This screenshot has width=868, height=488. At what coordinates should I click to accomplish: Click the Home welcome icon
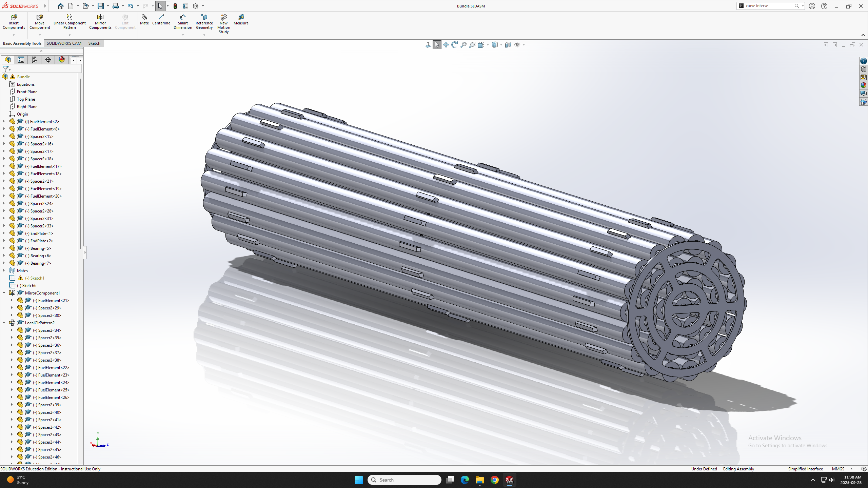tap(61, 6)
